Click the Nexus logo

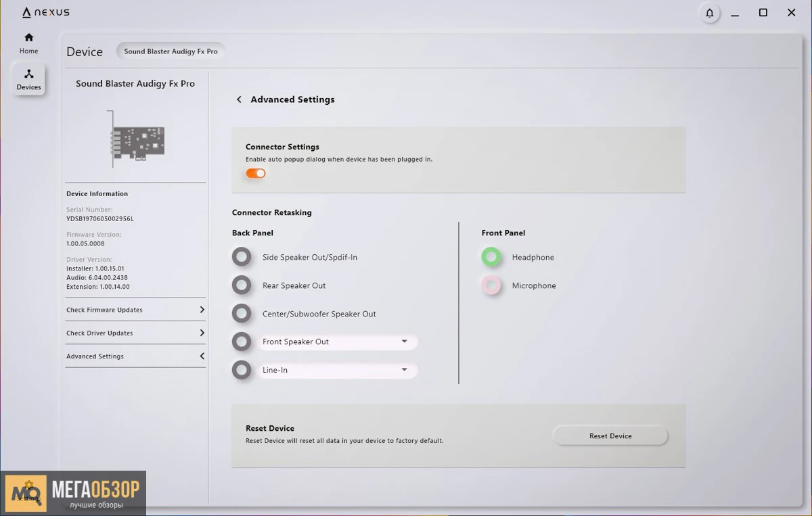click(x=46, y=12)
